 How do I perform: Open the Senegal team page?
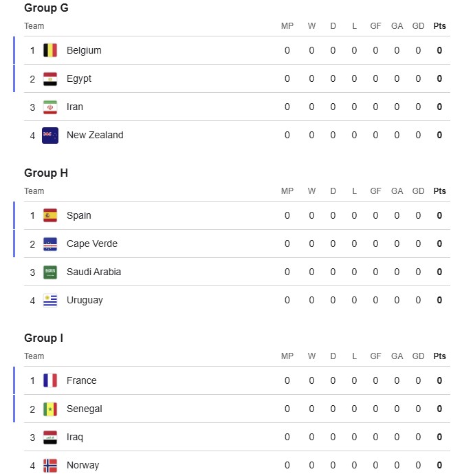[84, 409]
